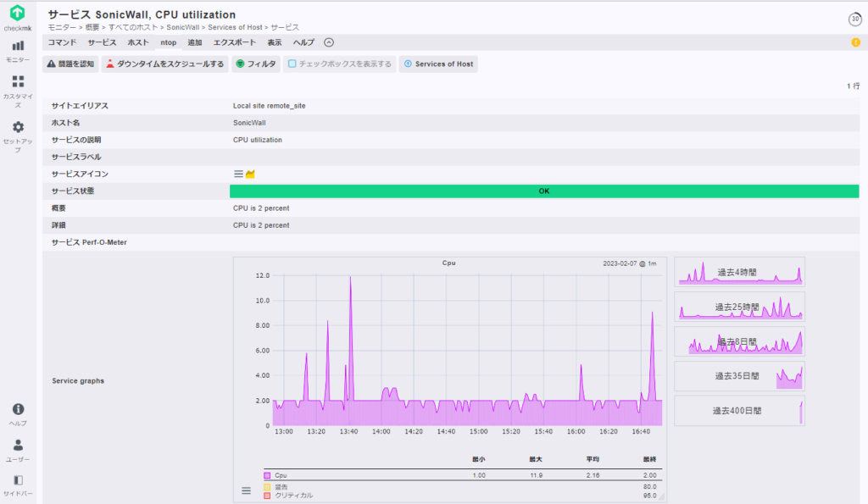Click the main Cpu graph plot area

click(x=467, y=350)
